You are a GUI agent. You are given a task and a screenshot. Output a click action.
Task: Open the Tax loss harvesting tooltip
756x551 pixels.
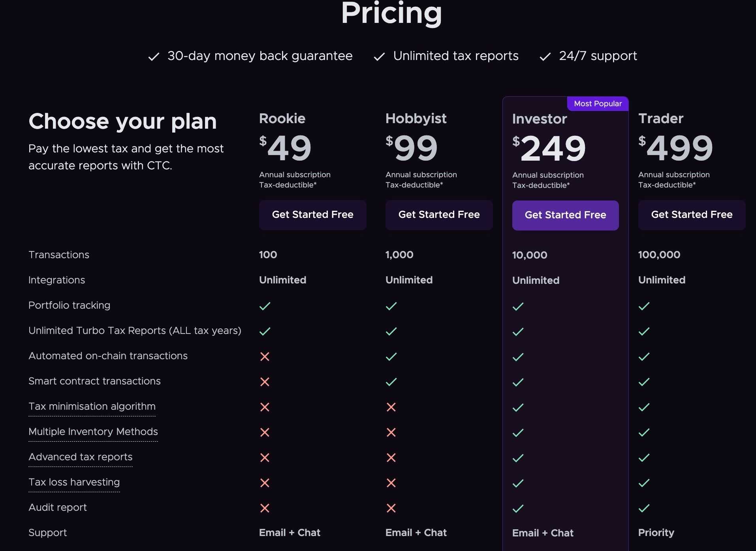(74, 482)
